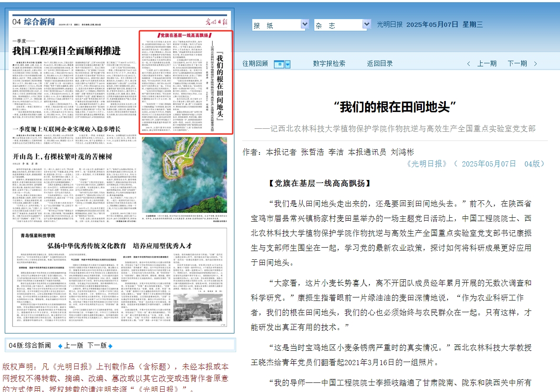The width and height of the screenshot is (560, 392).
Task: Click the author name 刘鸿彬
Action: point(402,152)
